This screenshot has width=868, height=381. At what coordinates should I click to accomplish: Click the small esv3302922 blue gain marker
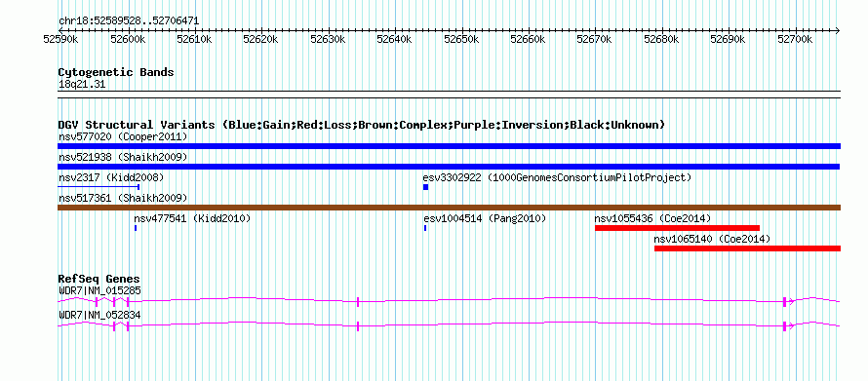click(425, 187)
